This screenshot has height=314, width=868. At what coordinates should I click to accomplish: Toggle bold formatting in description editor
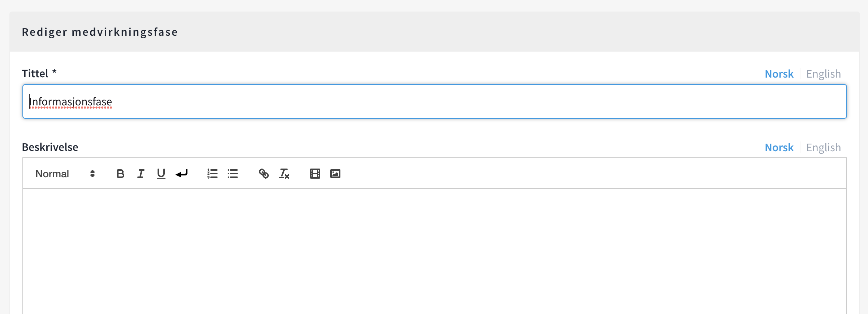pyautogui.click(x=120, y=174)
